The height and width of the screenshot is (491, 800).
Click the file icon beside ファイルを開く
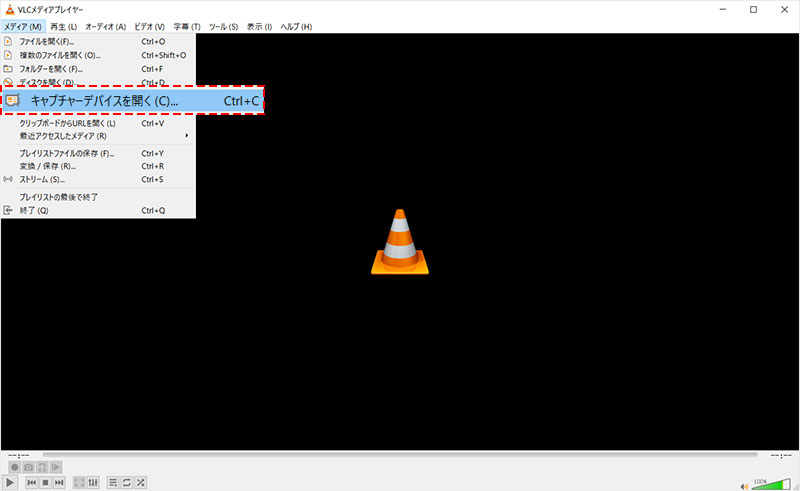pyautogui.click(x=8, y=41)
